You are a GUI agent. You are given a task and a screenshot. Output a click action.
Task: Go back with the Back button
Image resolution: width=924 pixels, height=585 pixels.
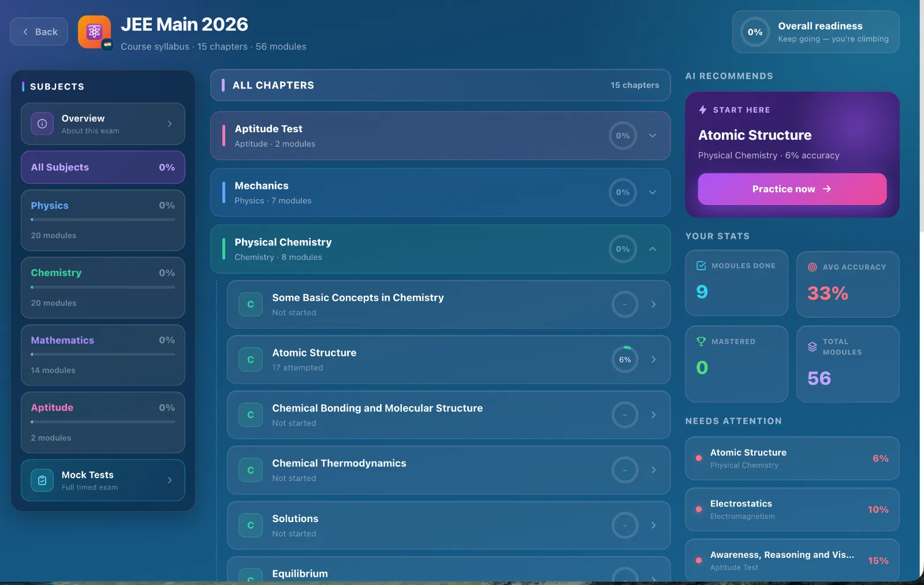pyautogui.click(x=39, y=32)
